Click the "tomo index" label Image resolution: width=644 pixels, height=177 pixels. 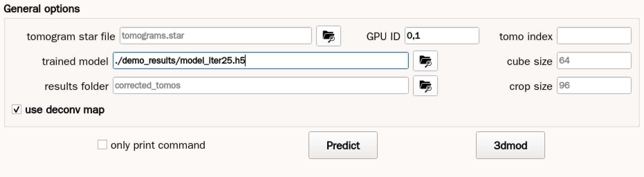pyautogui.click(x=526, y=36)
